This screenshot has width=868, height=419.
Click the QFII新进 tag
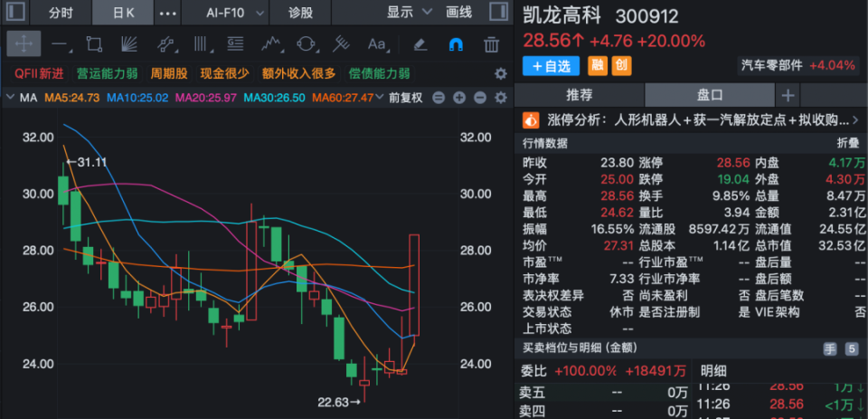[x=39, y=73]
